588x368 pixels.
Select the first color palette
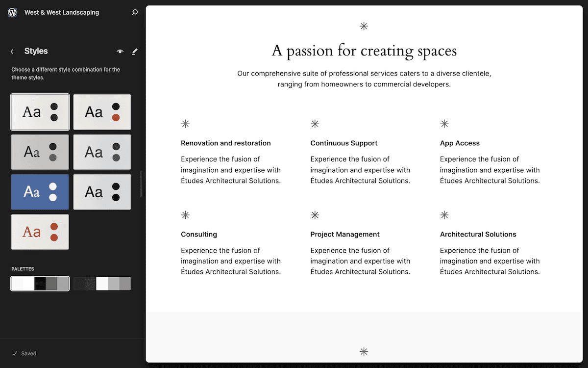pyautogui.click(x=40, y=283)
